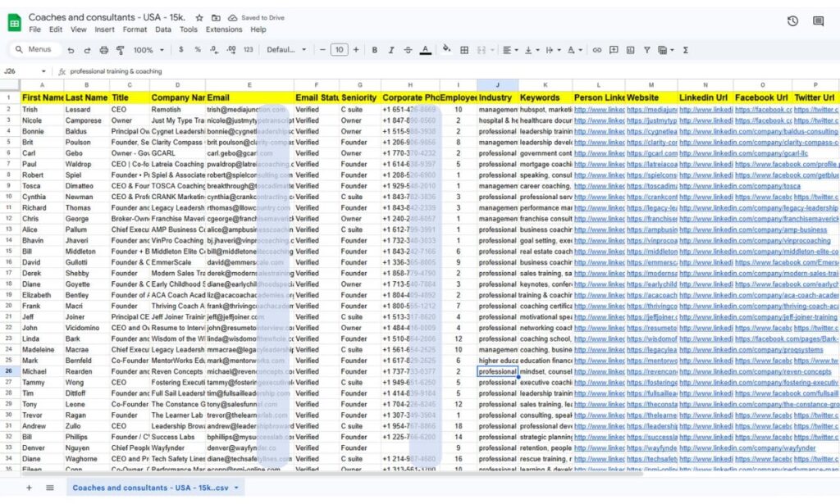Toggle bold formatting

click(x=374, y=50)
